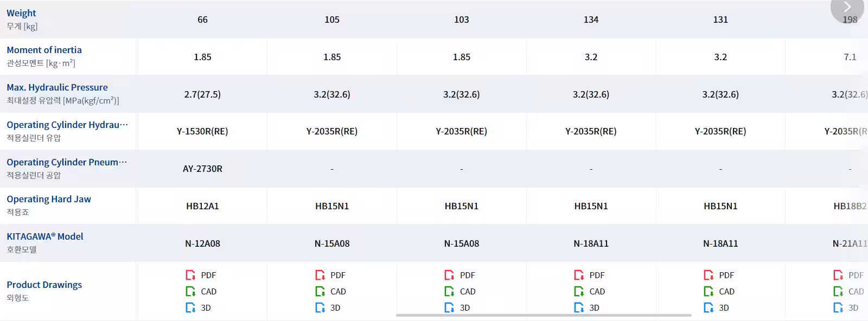The height and width of the screenshot is (321, 868).
Task: Open 3D model in the 131 kg column
Action: coord(717,307)
